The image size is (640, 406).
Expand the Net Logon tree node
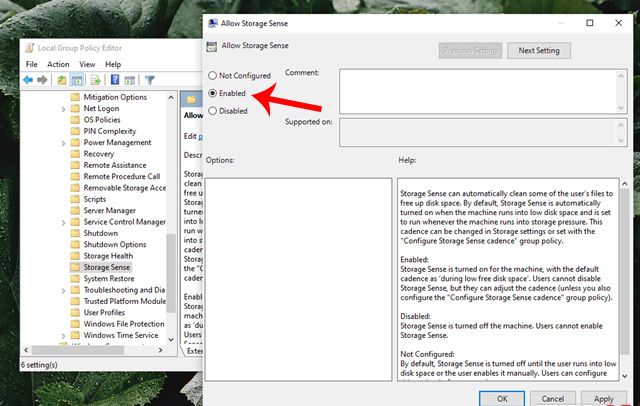(x=63, y=109)
